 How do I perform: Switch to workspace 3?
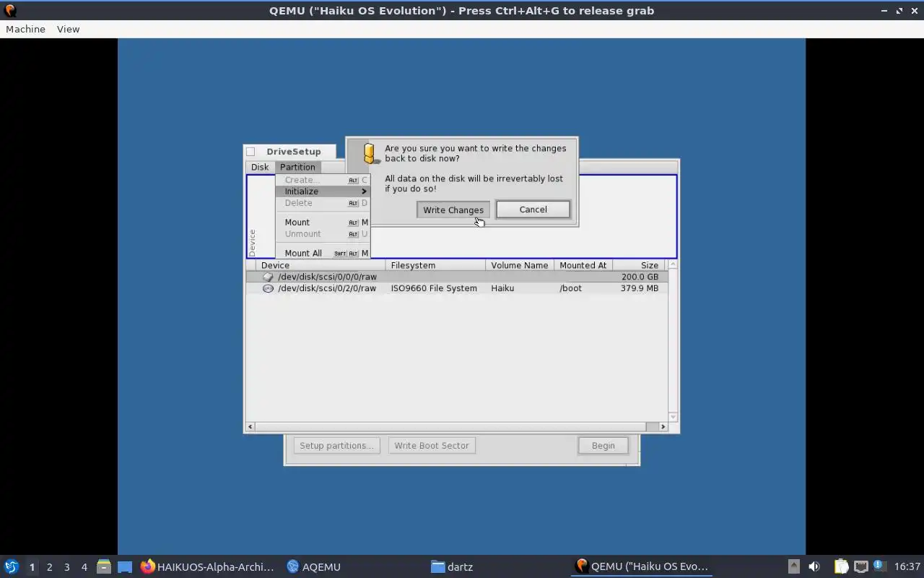click(x=66, y=567)
